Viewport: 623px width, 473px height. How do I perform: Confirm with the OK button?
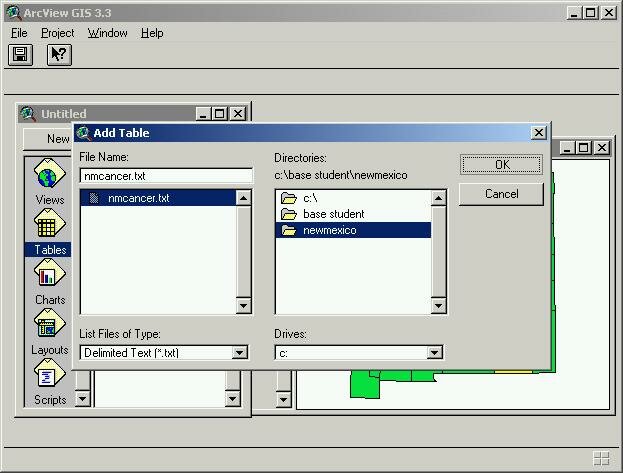click(501, 165)
